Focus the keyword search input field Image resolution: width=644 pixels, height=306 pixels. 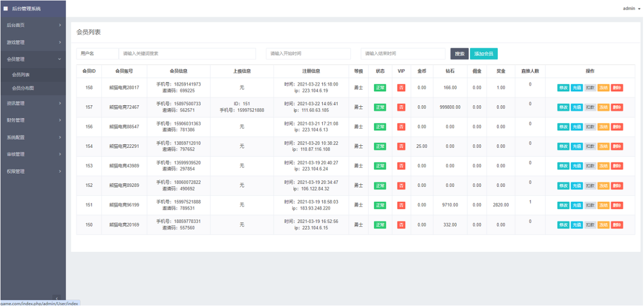pyautogui.click(x=187, y=54)
